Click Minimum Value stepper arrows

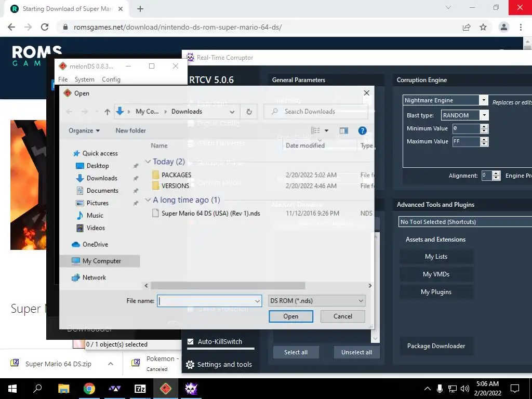point(485,129)
